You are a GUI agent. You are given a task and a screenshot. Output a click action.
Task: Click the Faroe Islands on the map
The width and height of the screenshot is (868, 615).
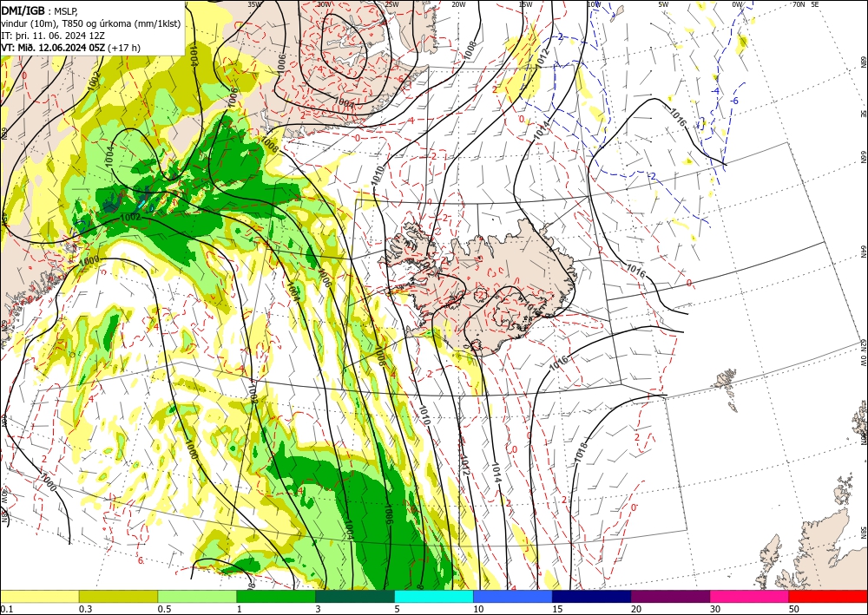click(728, 387)
